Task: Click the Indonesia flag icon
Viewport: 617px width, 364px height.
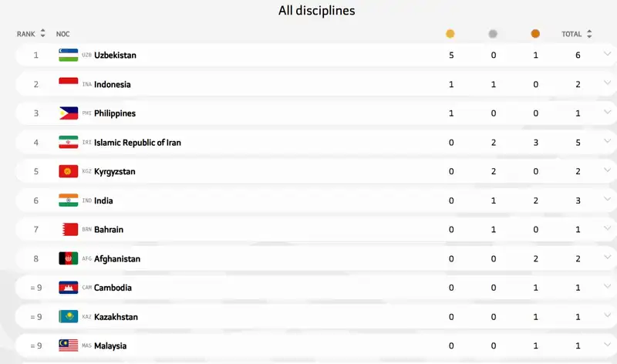Action: (68, 84)
